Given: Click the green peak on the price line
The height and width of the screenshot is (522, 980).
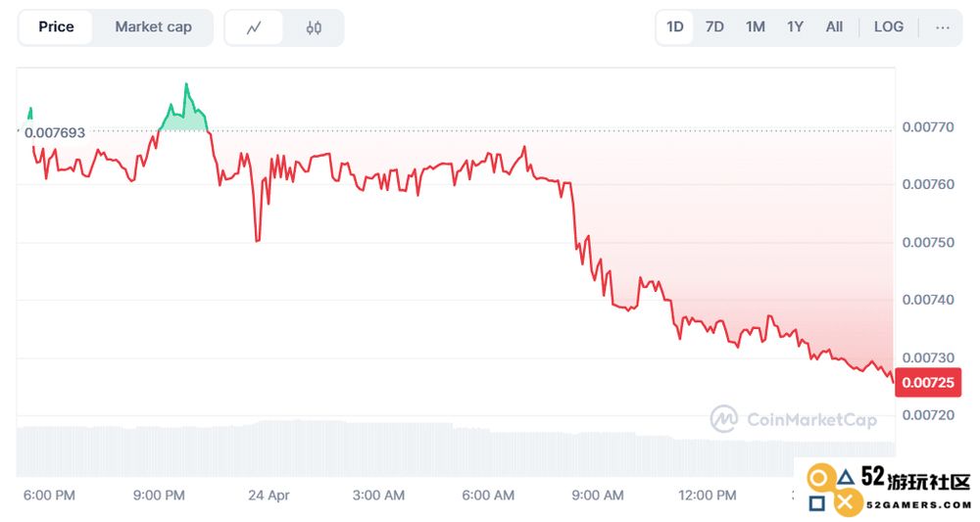Looking at the screenshot, I should 185,85.
